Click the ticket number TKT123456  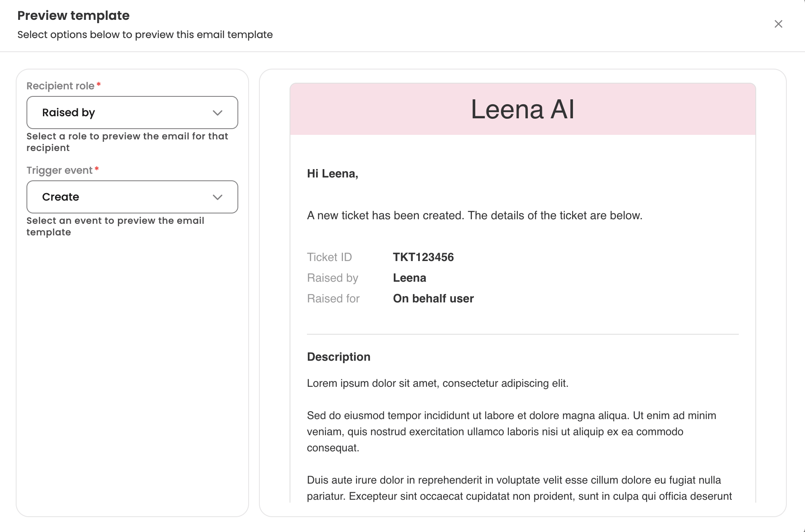pyautogui.click(x=423, y=257)
